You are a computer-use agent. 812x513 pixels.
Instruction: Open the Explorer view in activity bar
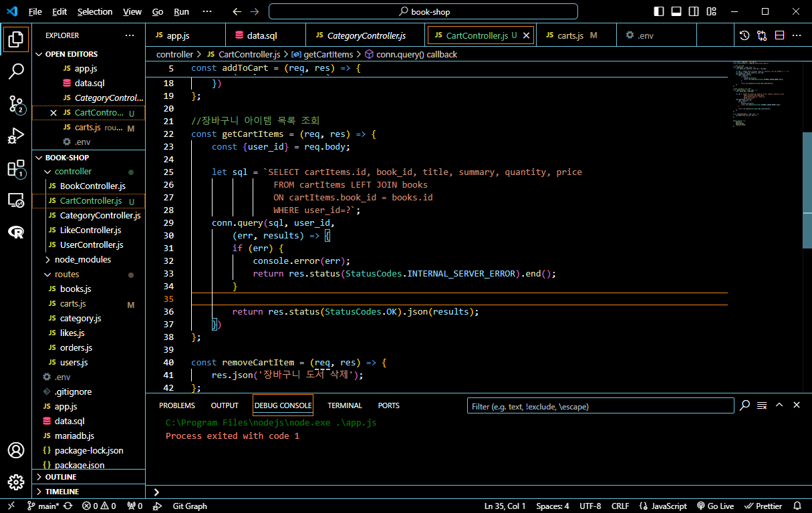[x=16, y=39]
